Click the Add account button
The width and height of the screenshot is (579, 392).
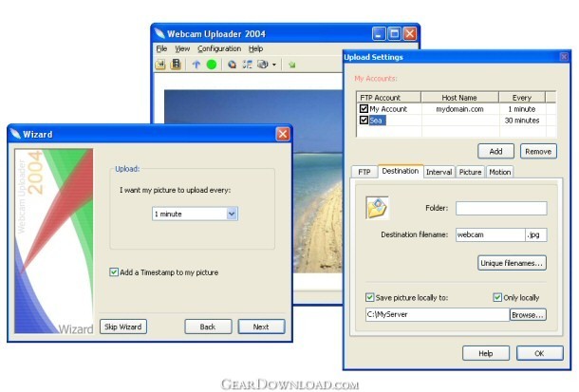495,151
